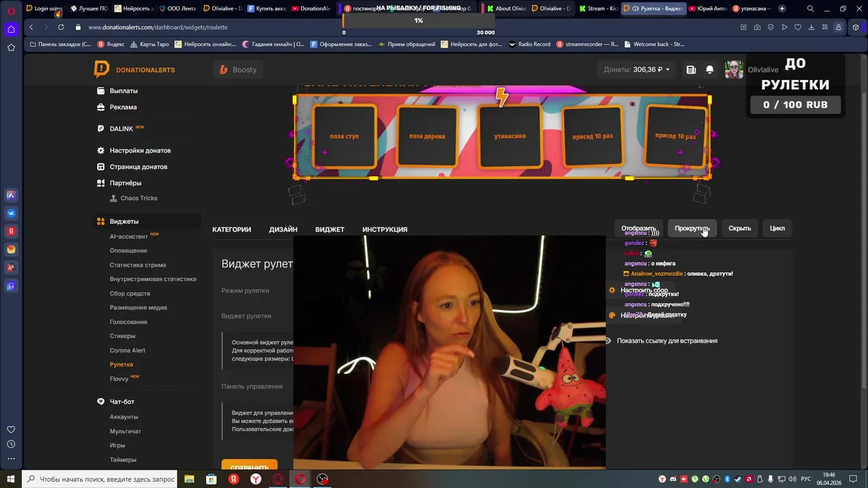Open a new browser tab with plus

782,9
